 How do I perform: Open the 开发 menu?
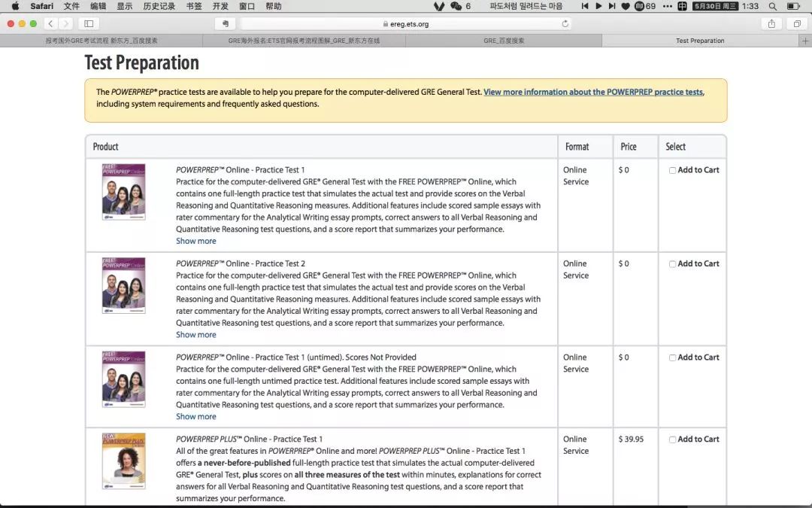[220, 6]
